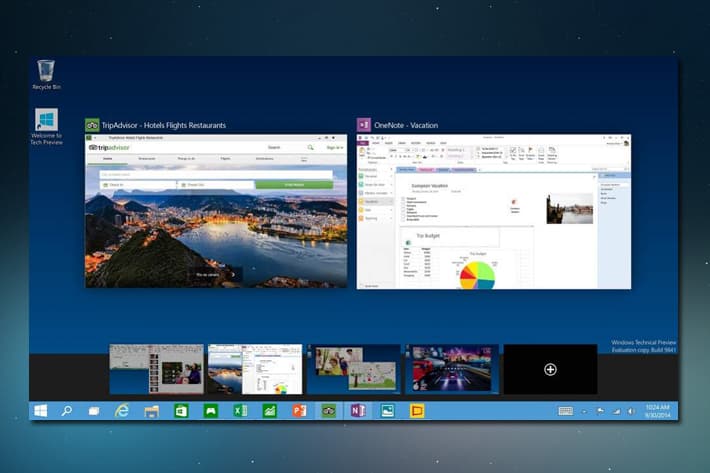Screen dimensions: 710x473
Task: Switch to the first virtual desktop thumbnail
Action: [x=156, y=369]
